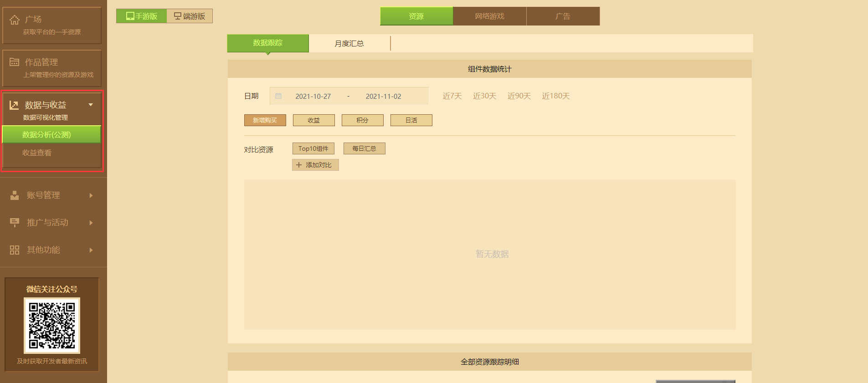The image size is (868, 383).
Task: Select the 收益 metric
Action: [314, 120]
